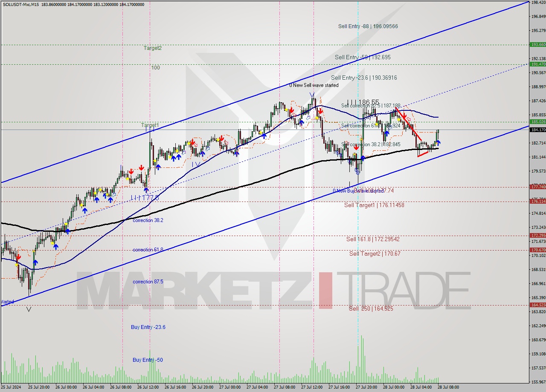
Task: Click the 179.575 price axis value
Action: coord(538,171)
